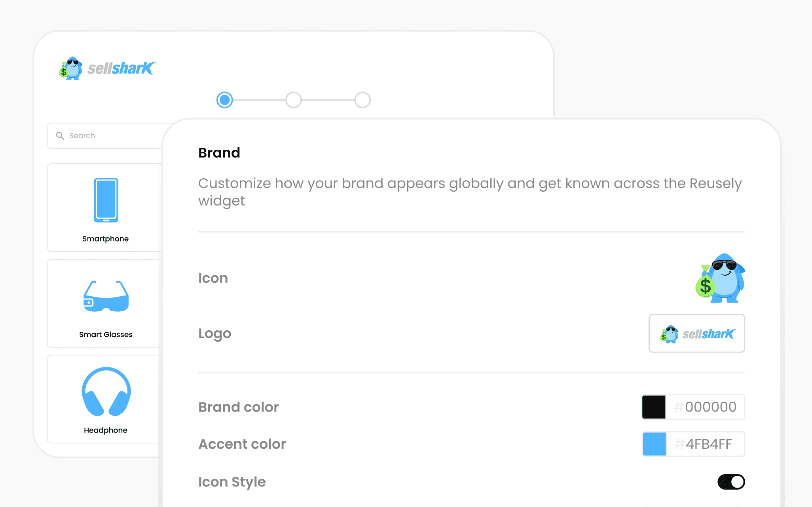812x507 pixels.
Task: Open the brand Icon shark image
Action: pos(720,278)
